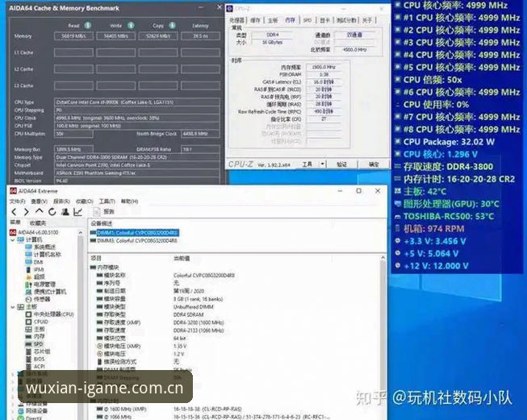Select 内存 under 主板 in AIDA64 tree
This screenshot has width=527, height=420.
[x=36, y=336]
